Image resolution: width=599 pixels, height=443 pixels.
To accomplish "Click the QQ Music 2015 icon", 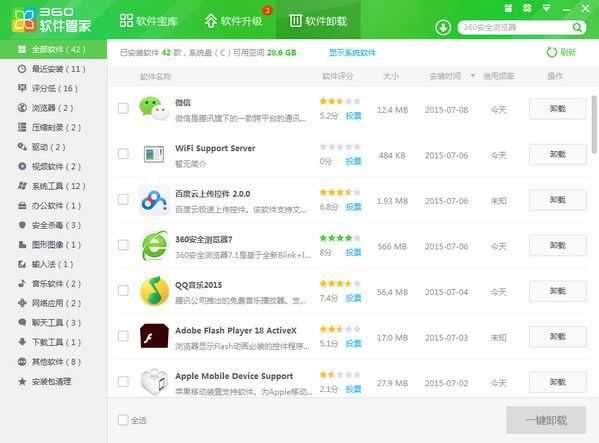I will pos(154,291).
